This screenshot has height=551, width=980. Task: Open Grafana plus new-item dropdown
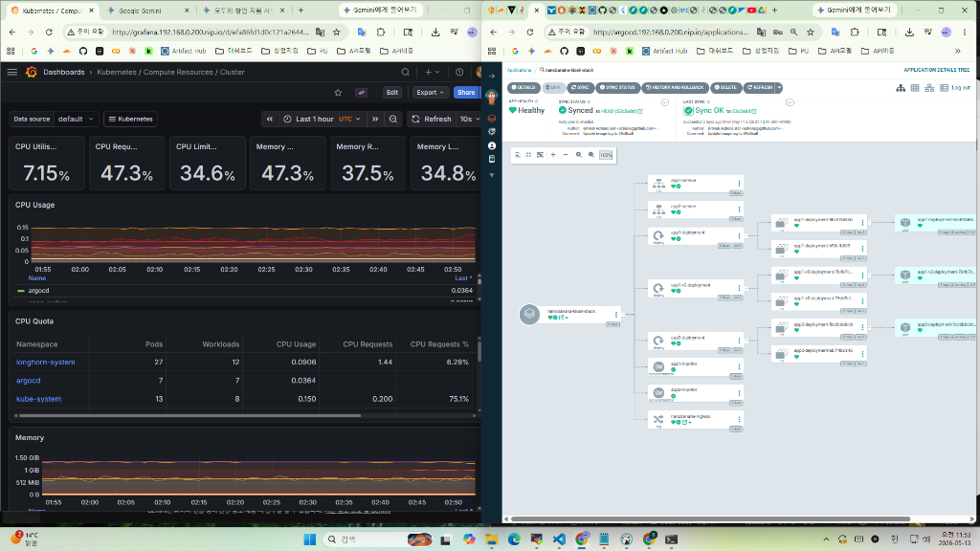[x=432, y=72]
